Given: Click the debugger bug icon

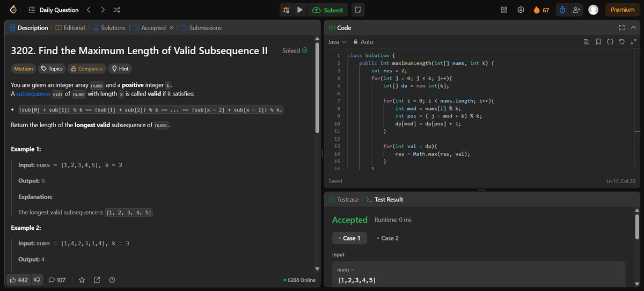Looking at the screenshot, I should pos(287,10).
